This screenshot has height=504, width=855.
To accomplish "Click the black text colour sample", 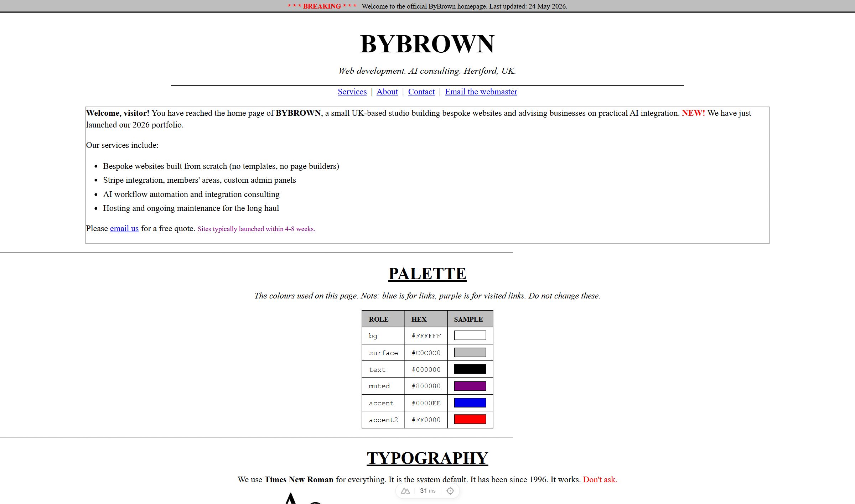I will (470, 369).
